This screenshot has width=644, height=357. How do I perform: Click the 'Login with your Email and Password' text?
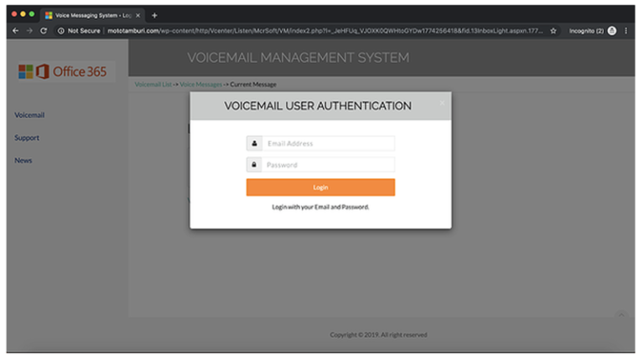pos(320,207)
